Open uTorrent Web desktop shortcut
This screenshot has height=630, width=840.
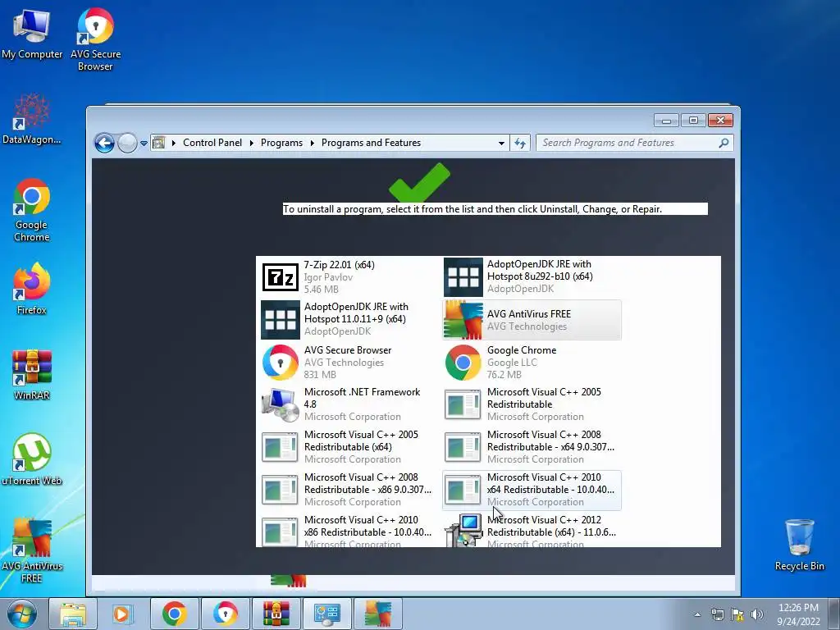click(x=32, y=459)
